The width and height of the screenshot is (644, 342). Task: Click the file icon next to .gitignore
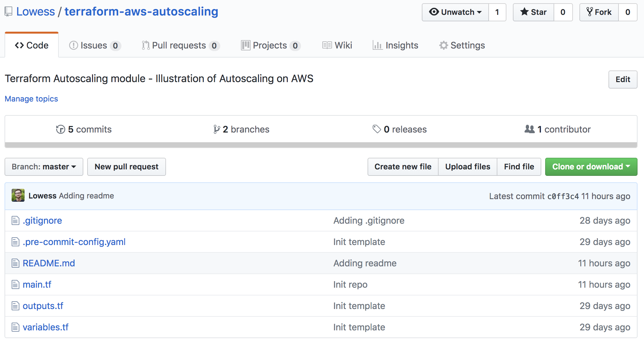(x=16, y=220)
